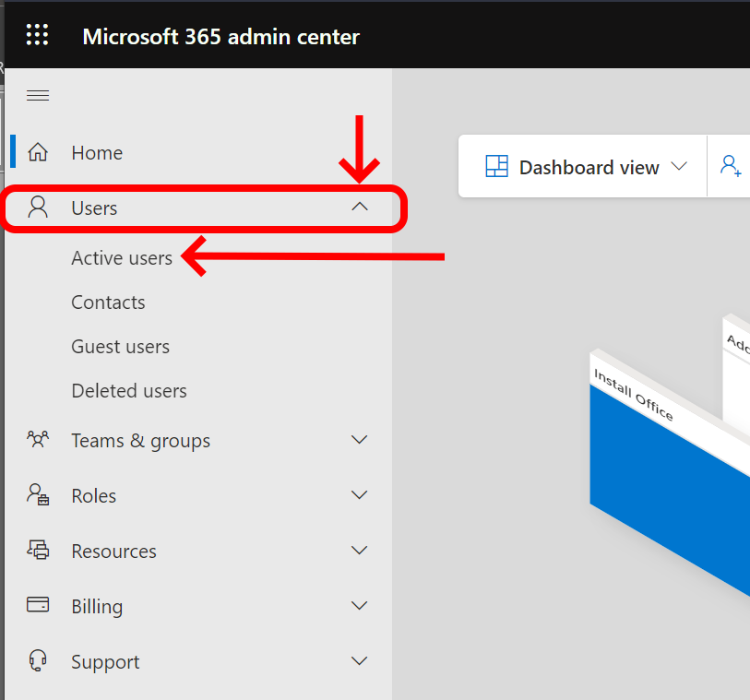Open Active users page
Screen dimensions: 750x700
coord(122,258)
